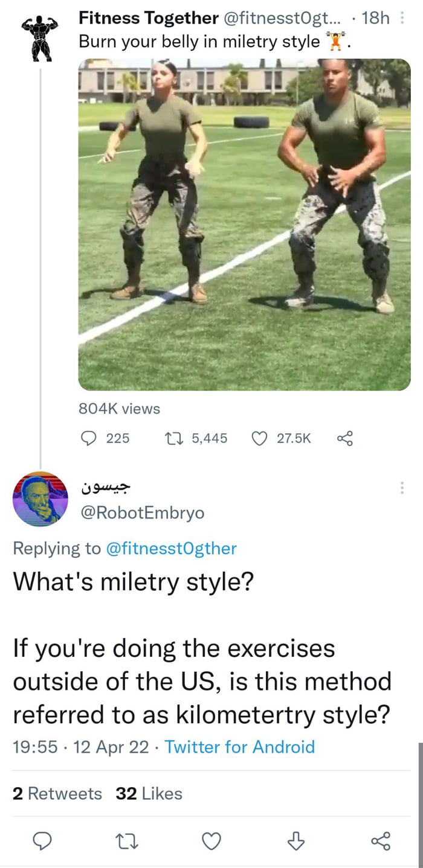Screen dimensions: 423x868
Task: Share the RobotEmbryo reply
Action: [x=380, y=840]
